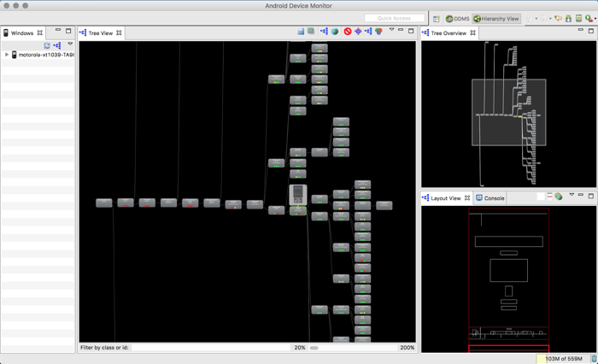Click the red highlighted rectangle in Layout View
This screenshot has width=598, height=364.
click(x=509, y=349)
